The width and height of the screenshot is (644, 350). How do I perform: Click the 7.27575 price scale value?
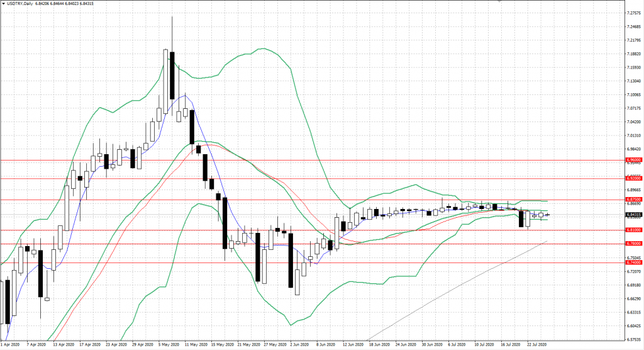[634, 13]
